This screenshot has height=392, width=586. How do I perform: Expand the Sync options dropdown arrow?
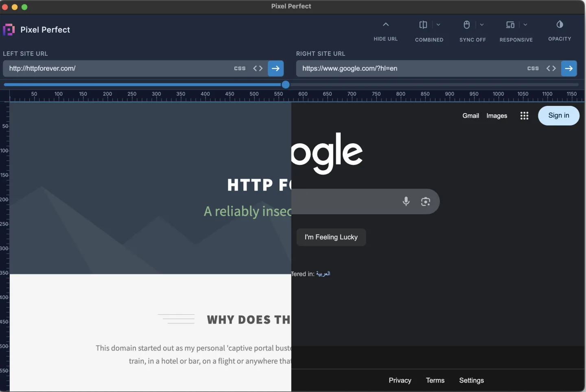[x=482, y=25]
